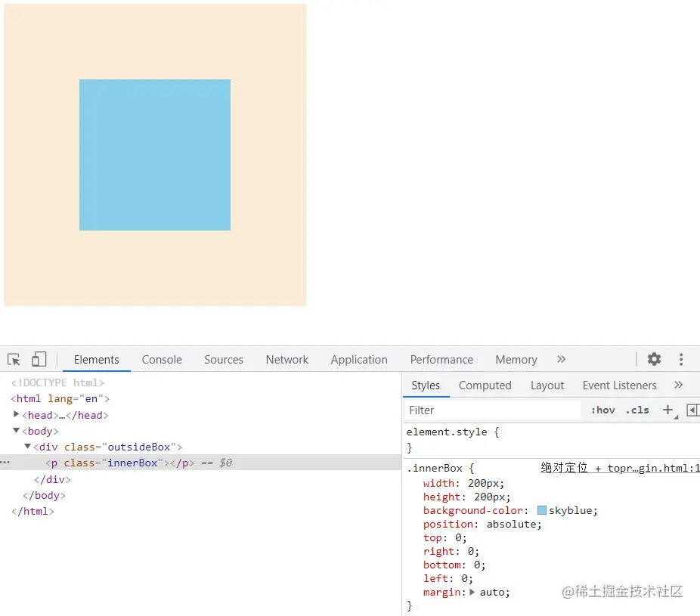Activate the inspect element picker icon
This screenshot has width=700, height=616.
13,359
